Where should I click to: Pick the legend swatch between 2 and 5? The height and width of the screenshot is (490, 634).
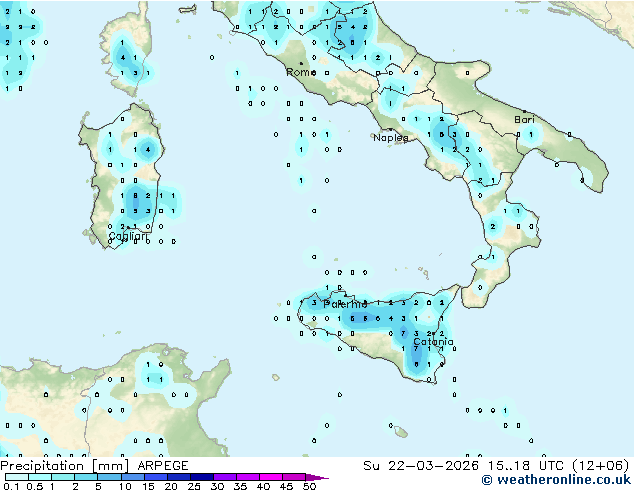(x=86, y=477)
